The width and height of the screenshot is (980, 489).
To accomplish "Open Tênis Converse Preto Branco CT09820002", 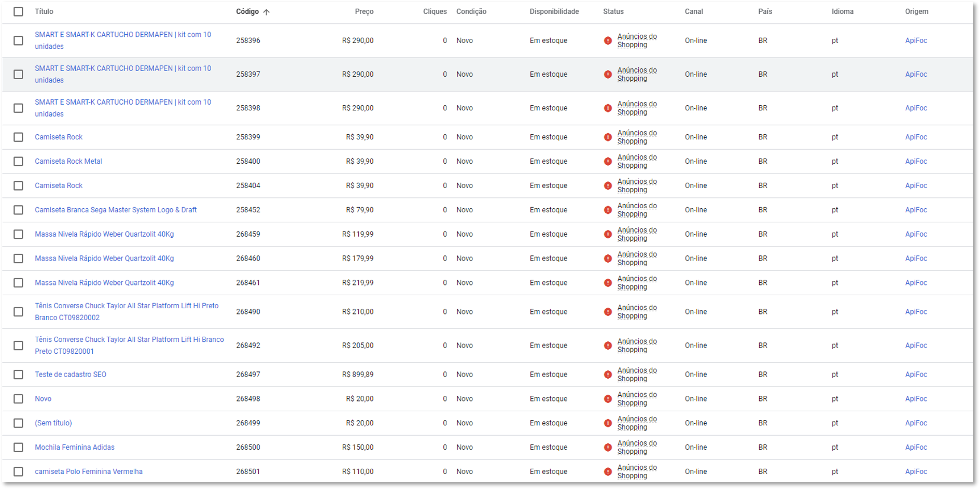I will pyautogui.click(x=127, y=312).
